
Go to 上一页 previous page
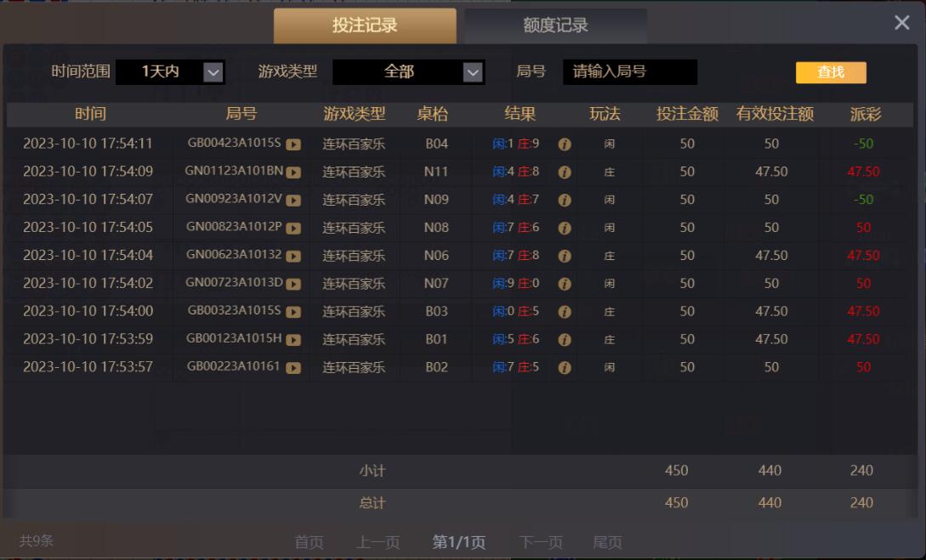(x=378, y=542)
